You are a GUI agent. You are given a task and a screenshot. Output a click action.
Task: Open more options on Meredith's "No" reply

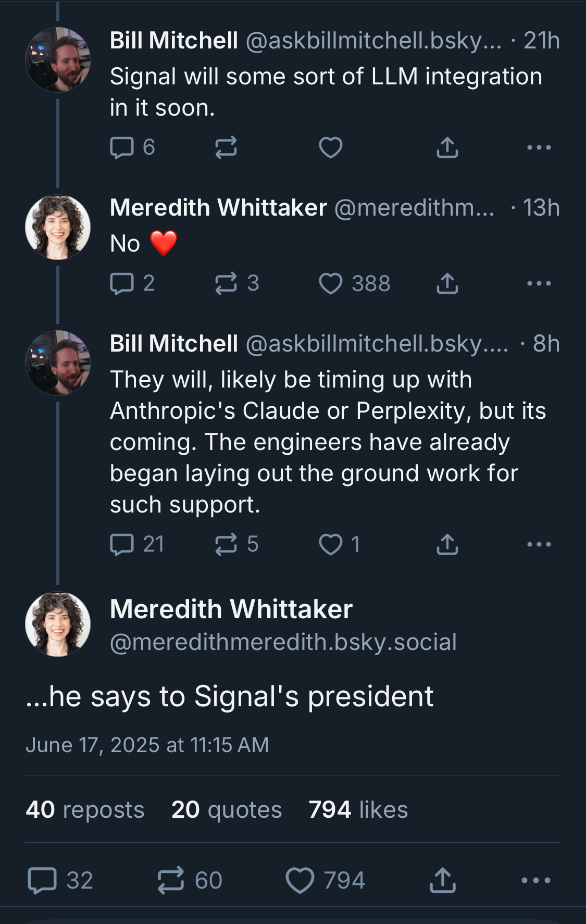[x=539, y=284]
